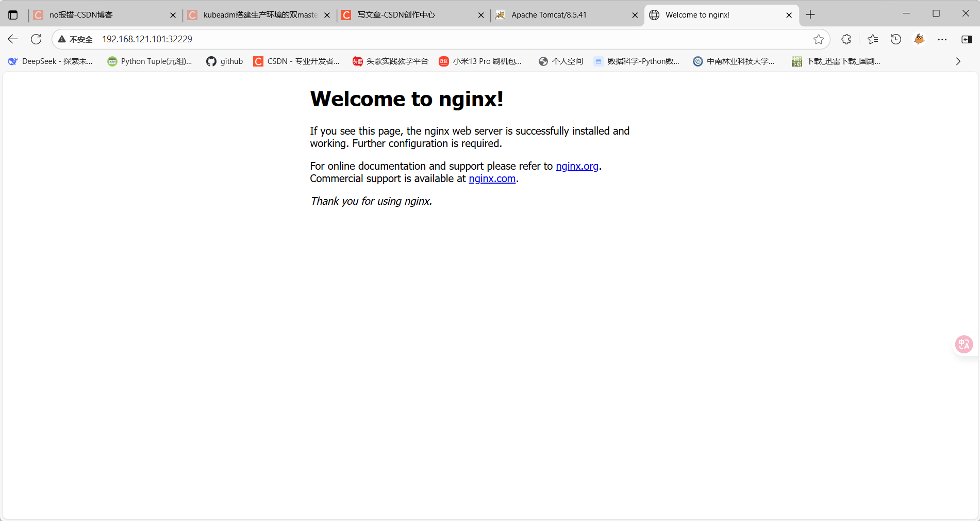
Task: Open the 中南林业科技大学 bookmark
Action: click(734, 61)
